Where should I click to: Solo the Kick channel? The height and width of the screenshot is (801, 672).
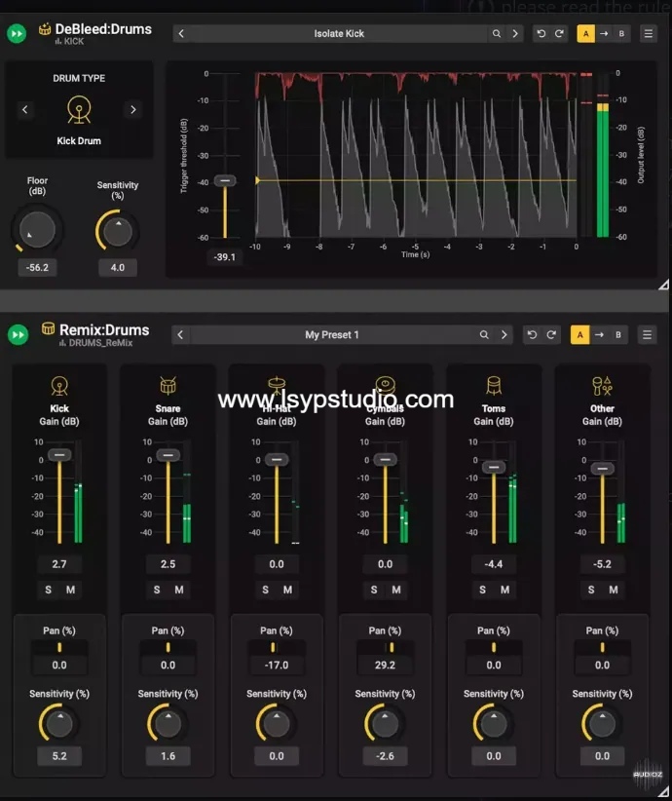point(48,590)
